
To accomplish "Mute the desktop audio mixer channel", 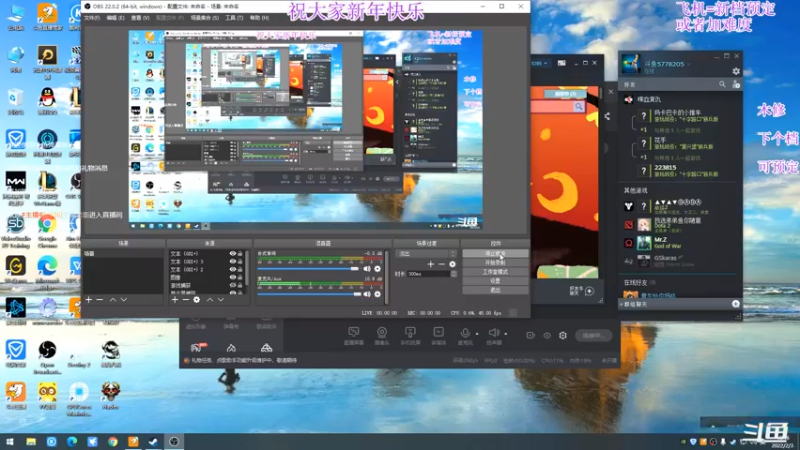I will pyautogui.click(x=367, y=269).
